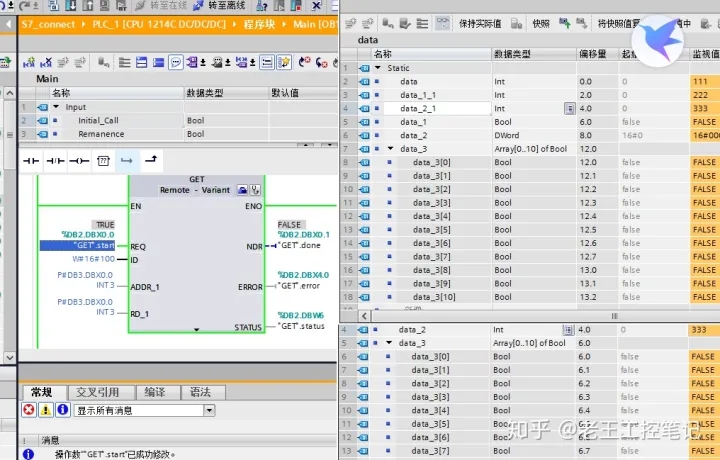Click the database icon right of 保持实际值
The height and width of the screenshot is (460, 720).
pyautogui.click(x=516, y=23)
